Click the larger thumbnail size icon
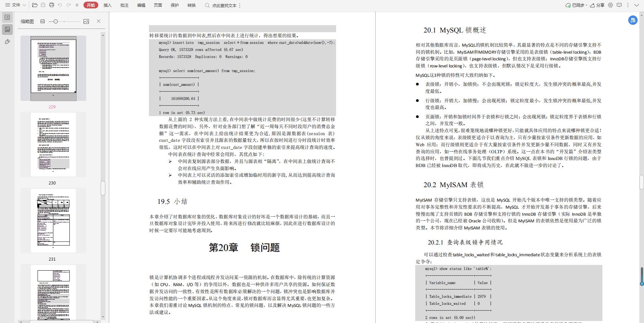 [x=86, y=21]
